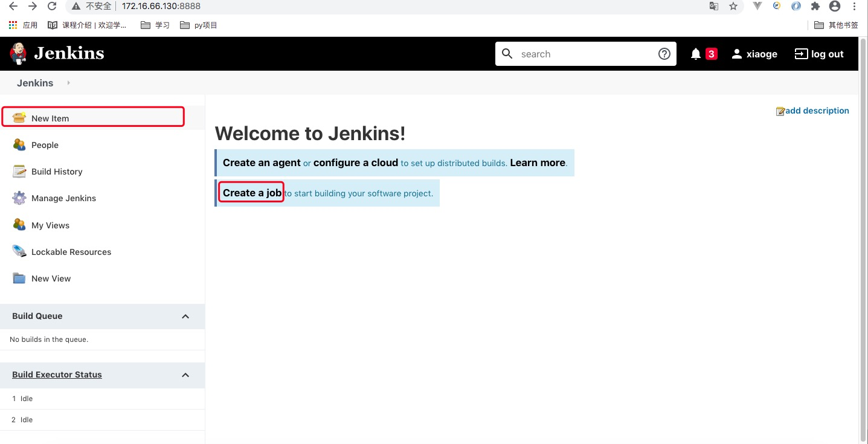
Task: Click the Jenkins title in header
Action: pyautogui.click(x=69, y=53)
